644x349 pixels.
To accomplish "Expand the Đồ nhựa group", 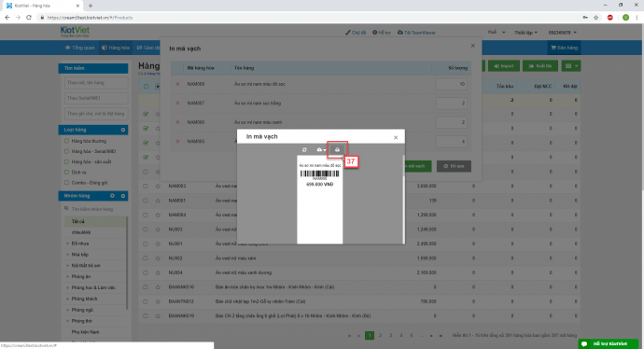I will 67,244.
